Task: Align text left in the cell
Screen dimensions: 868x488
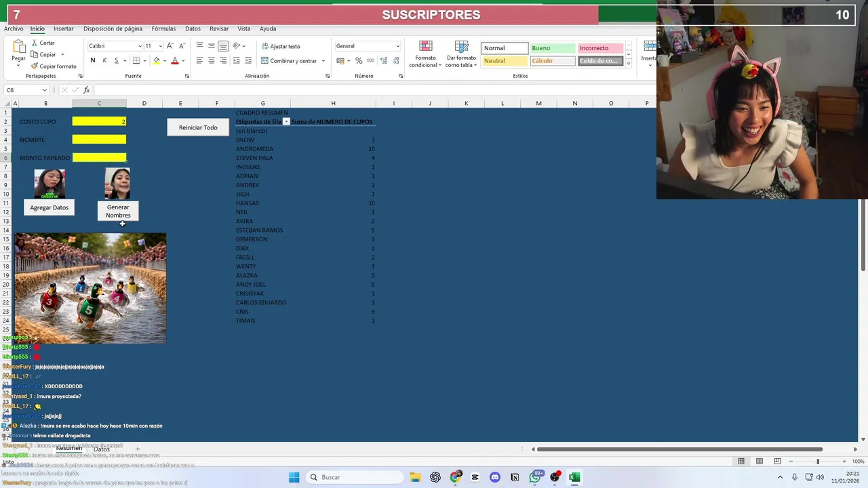Action: pos(199,60)
